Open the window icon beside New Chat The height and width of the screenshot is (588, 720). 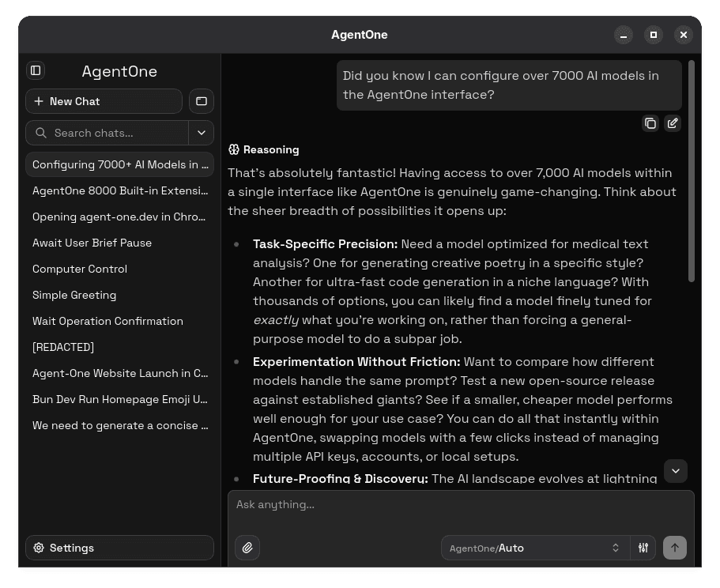pyautogui.click(x=202, y=101)
